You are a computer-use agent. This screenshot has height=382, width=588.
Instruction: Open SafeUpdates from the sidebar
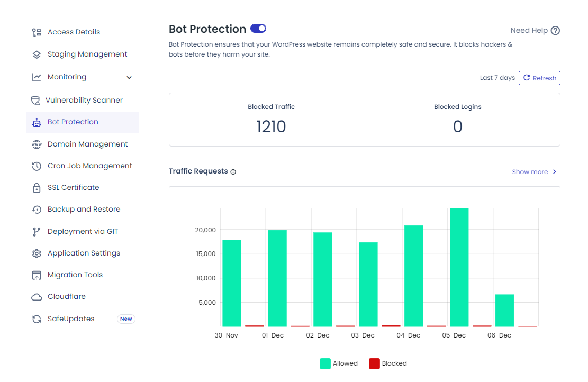[x=71, y=319]
